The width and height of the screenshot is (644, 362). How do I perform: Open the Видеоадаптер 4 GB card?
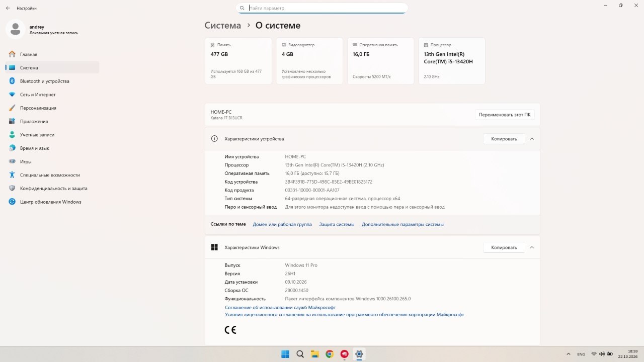(309, 61)
